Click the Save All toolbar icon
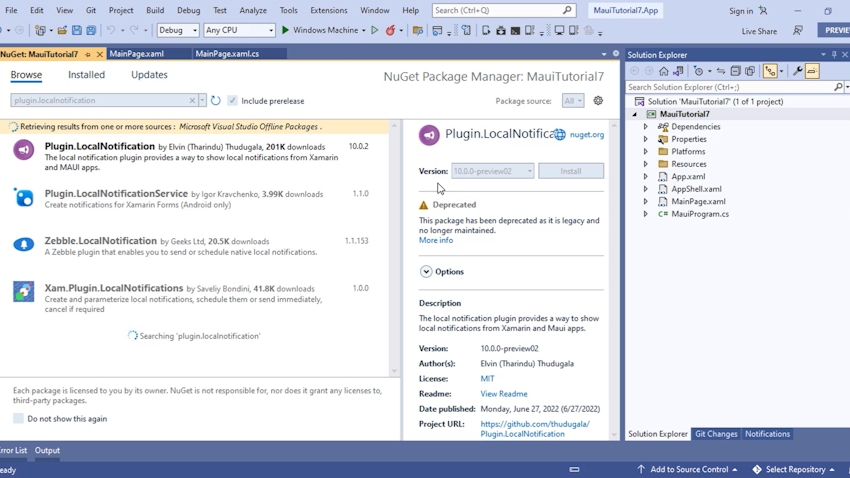Screen dimensions: 850x478 [x=91, y=30]
